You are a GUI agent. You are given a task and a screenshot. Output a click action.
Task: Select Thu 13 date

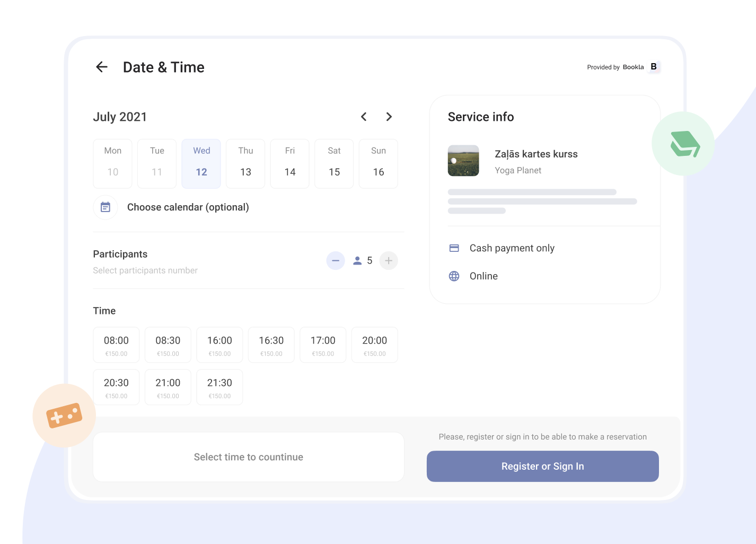tap(245, 164)
